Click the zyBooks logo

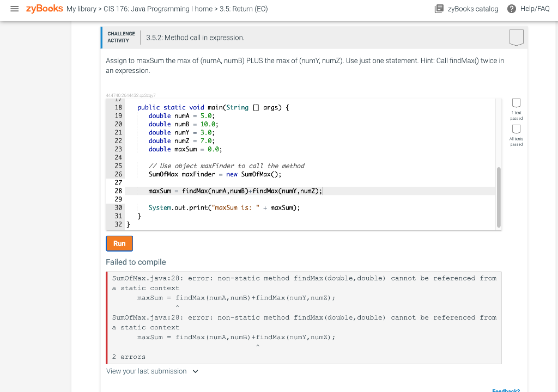point(44,9)
